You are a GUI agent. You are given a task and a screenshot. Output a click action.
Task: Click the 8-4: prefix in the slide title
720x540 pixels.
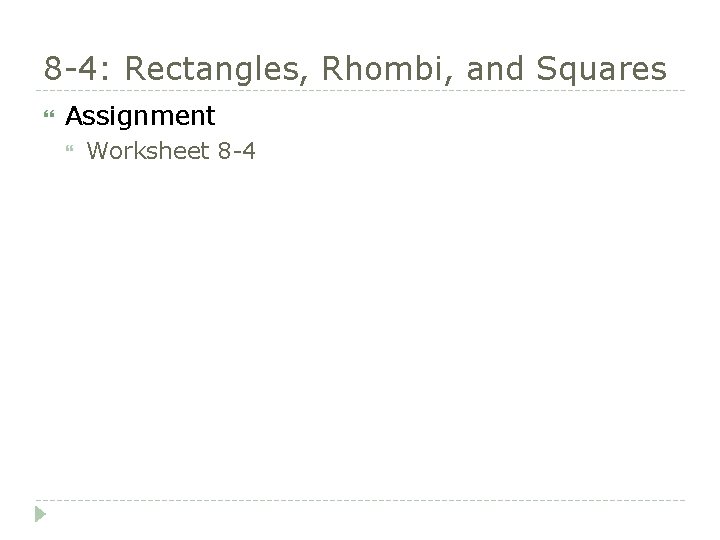click(x=77, y=68)
